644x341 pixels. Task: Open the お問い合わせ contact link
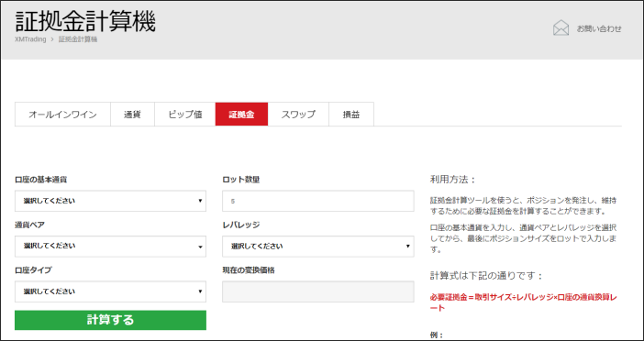[x=599, y=29]
